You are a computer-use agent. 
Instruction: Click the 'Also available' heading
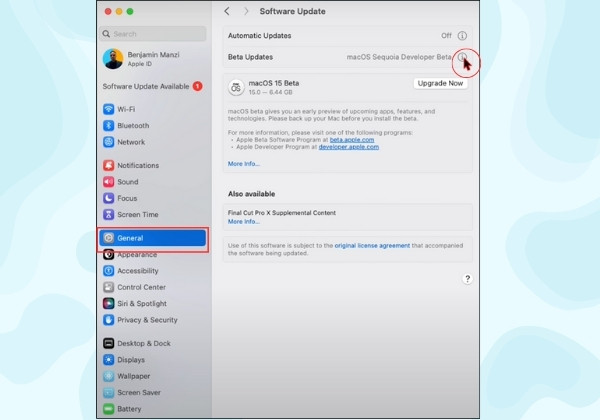pos(251,194)
